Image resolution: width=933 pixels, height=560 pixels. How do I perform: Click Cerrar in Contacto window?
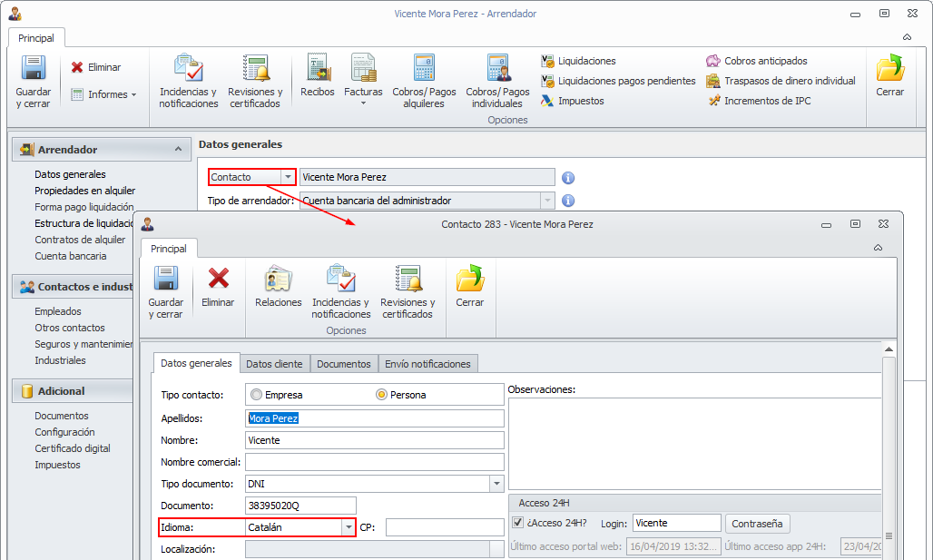pyautogui.click(x=469, y=286)
